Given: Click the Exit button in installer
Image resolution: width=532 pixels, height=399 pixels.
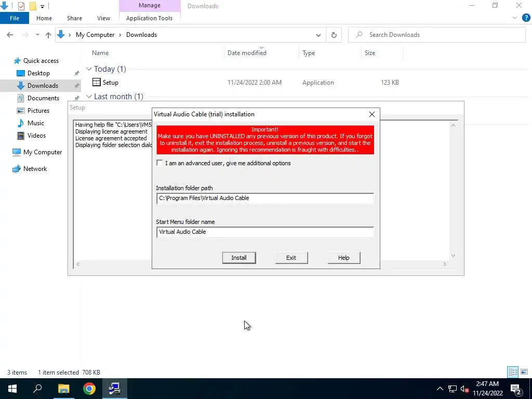Looking at the screenshot, I should coord(291,258).
